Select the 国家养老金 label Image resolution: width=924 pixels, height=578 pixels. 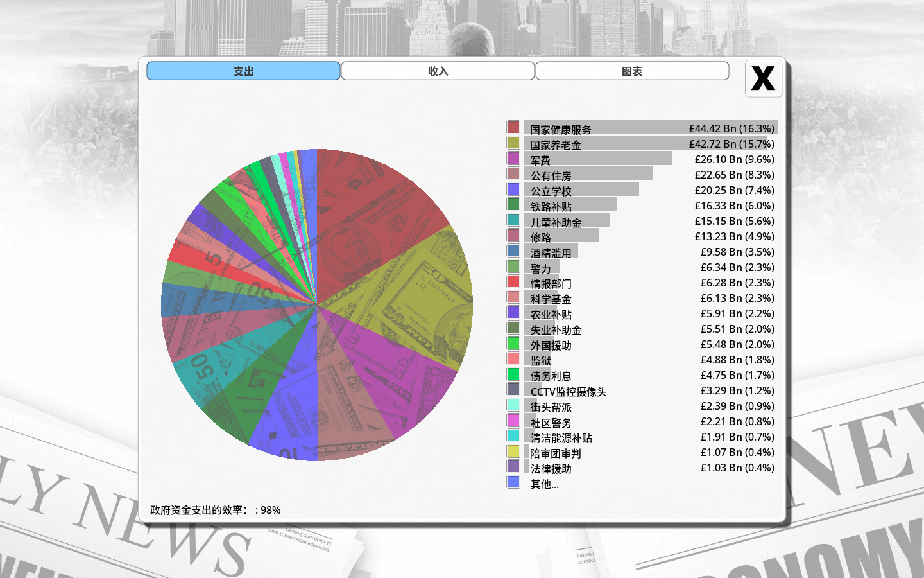pyautogui.click(x=556, y=145)
